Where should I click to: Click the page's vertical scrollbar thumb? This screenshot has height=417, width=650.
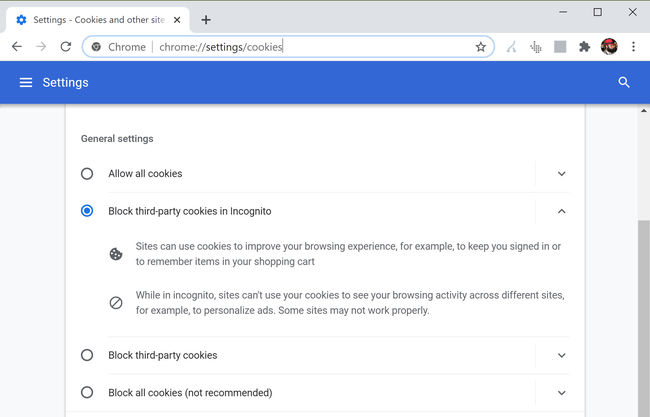pyautogui.click(x=644, y=318)
